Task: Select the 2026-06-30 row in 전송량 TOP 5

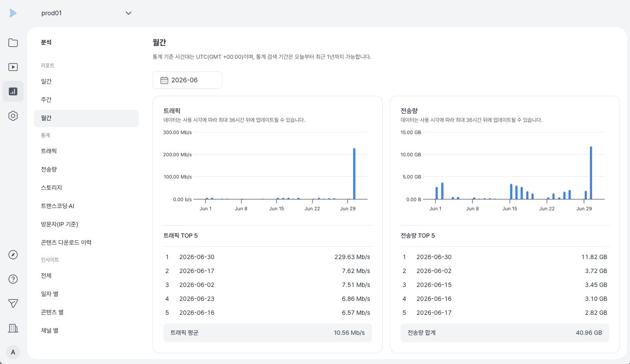Action: 505,257
